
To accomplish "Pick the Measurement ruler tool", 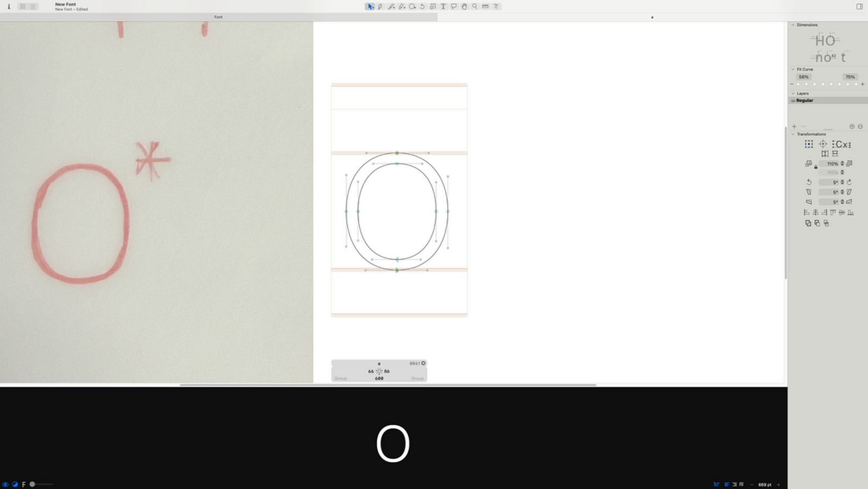I will [485, 7].
